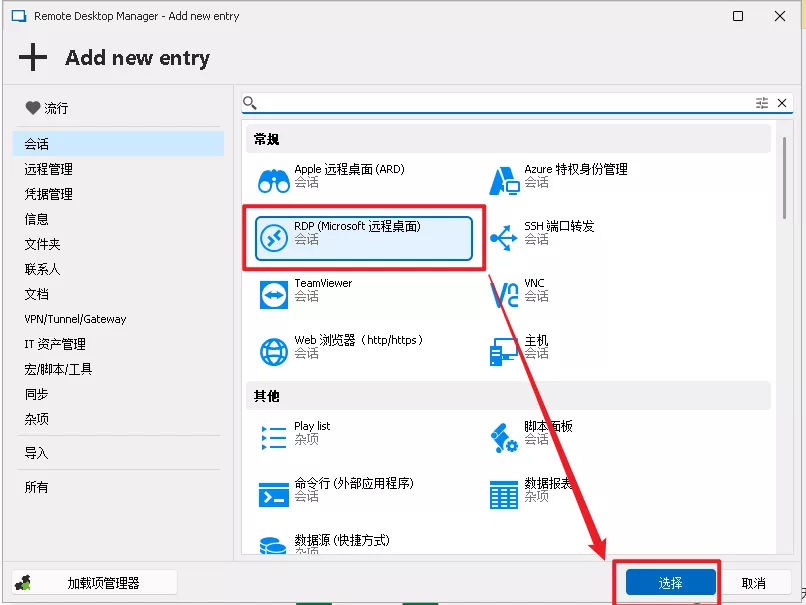
Task: Select the Apple Remote Desktop (ARD) binoculars icon
Action: (273, 181)
